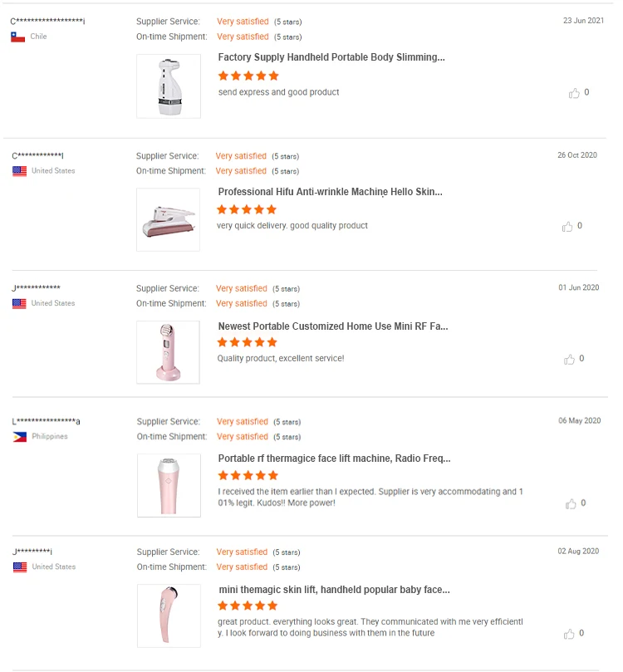
Task: Click the pink skin lift handheld thumbnail
Action: point(169,616)
